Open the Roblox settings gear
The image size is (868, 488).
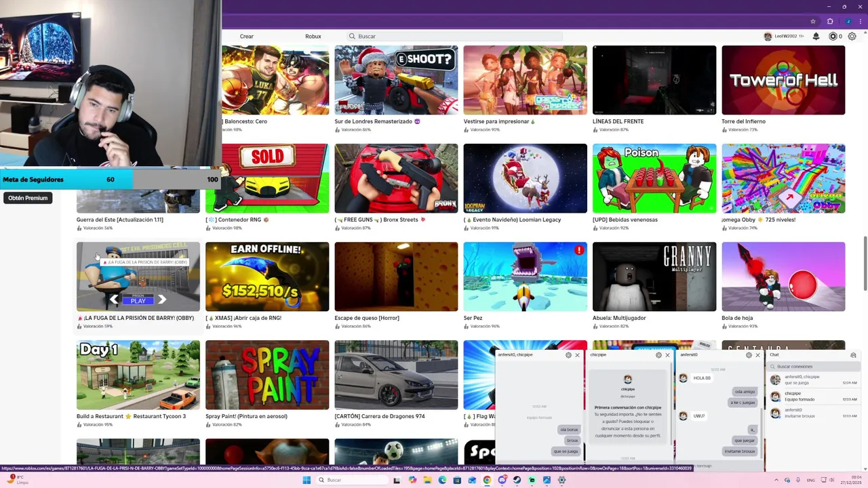852,37
